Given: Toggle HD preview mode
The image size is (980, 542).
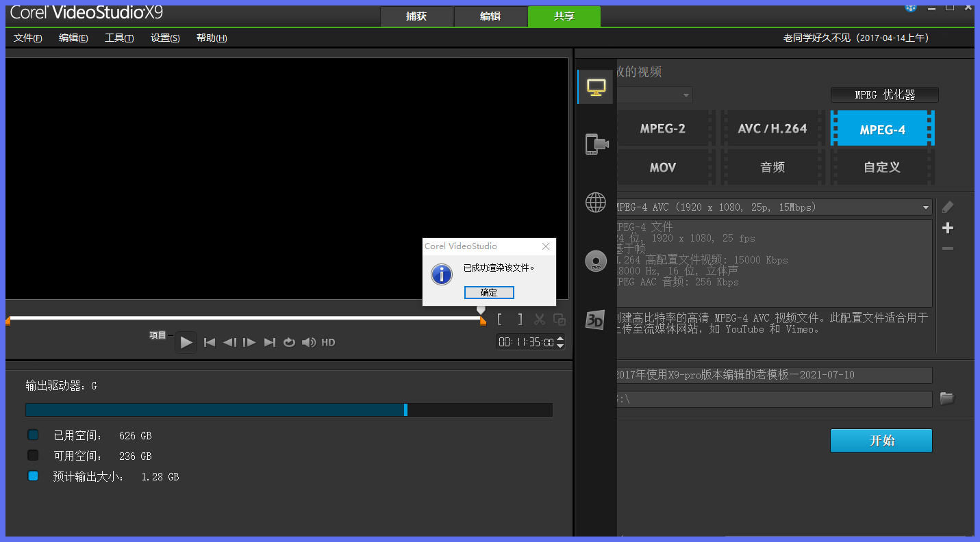Looking at the screenshot, I should [x=328, y=342].
